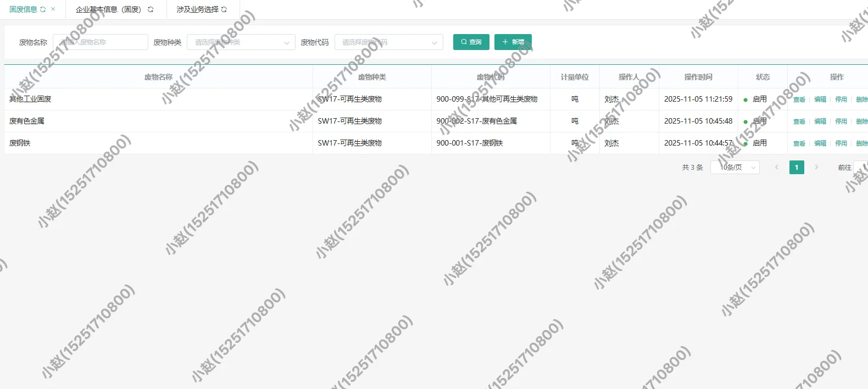This screenshot has width=868, height=389.
Task: Click refresh icon on 涉及业务选择 tab
Action: tap(224, 9)
